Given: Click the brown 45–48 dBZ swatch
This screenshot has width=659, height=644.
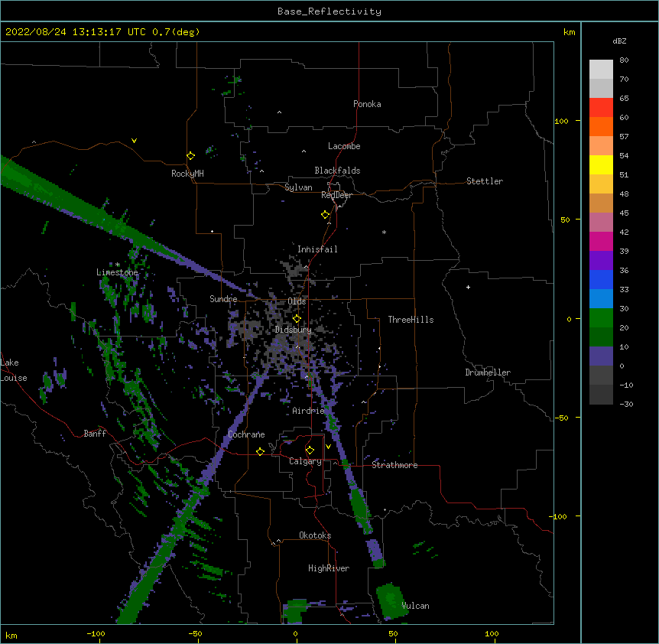Looking at the screenshot, I should [x=601, y=203].
